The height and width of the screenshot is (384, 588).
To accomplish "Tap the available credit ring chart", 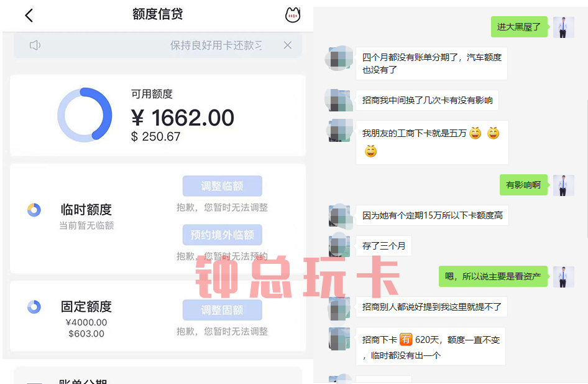I will [x=85, y=115].
